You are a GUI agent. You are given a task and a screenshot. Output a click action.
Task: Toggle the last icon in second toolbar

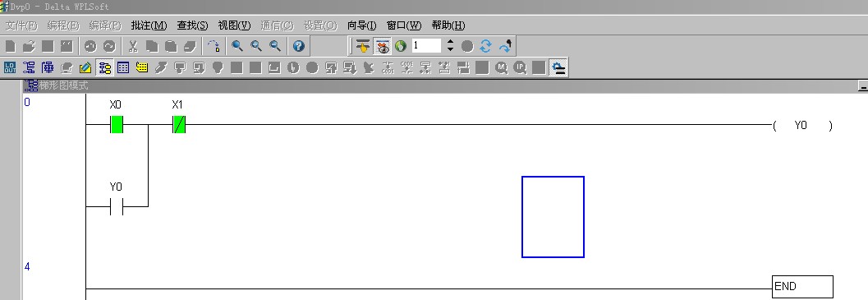(x=559, y=67)
